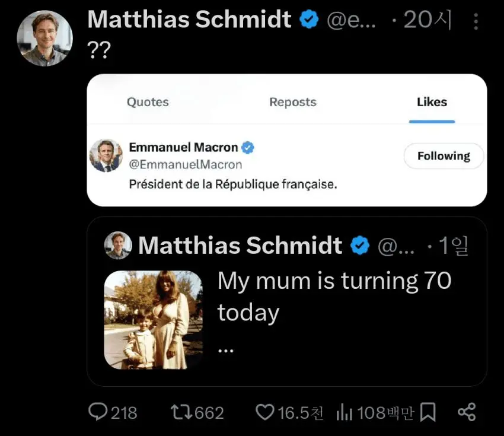The width and height of the screenshot is (504, 436).
Task: Bookmark this post
Action: (x=428, y=412)
